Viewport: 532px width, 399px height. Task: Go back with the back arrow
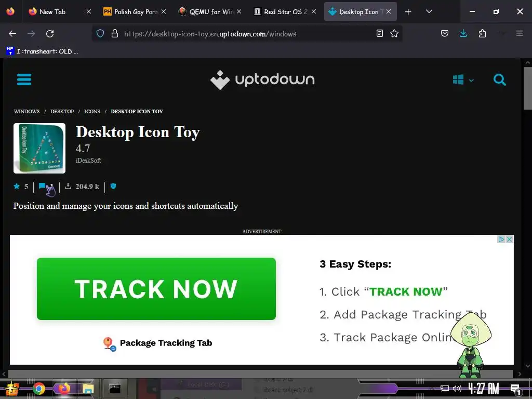(12, 34)
